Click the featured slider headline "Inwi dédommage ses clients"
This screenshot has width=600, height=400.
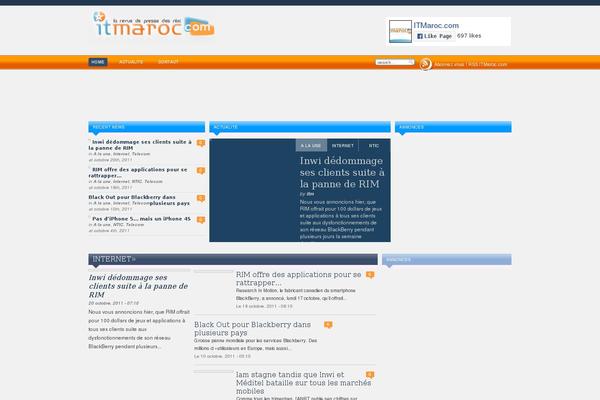pos(342,172)
